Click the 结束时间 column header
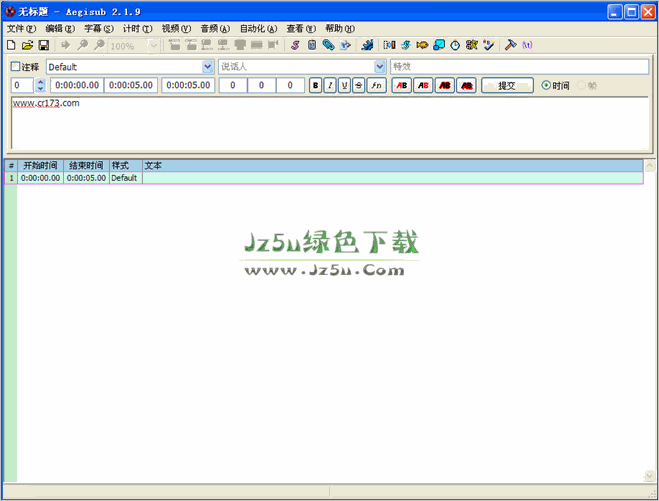The height and width of the screenshot is (501, 659). tap(86, 165)
